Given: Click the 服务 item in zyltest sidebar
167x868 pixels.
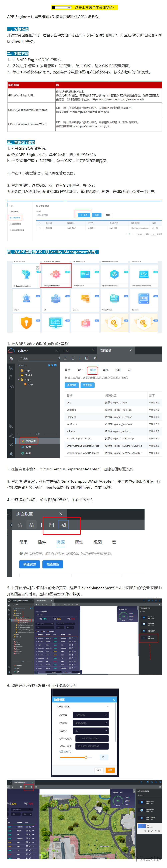Looking at the screenshot, I should click(26, 453).
